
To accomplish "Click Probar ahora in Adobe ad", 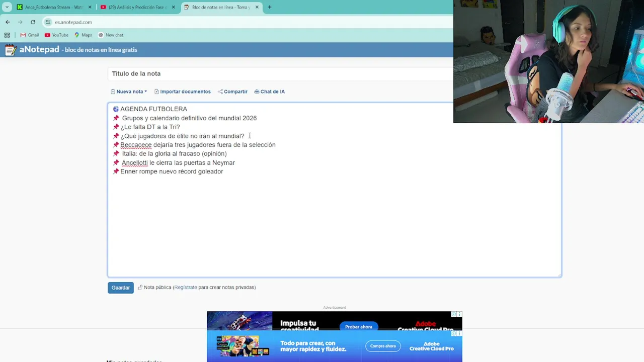I will 359,327.
